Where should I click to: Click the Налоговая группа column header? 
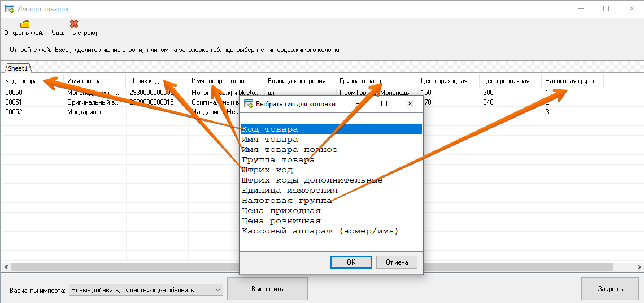(x=573, y=81)
